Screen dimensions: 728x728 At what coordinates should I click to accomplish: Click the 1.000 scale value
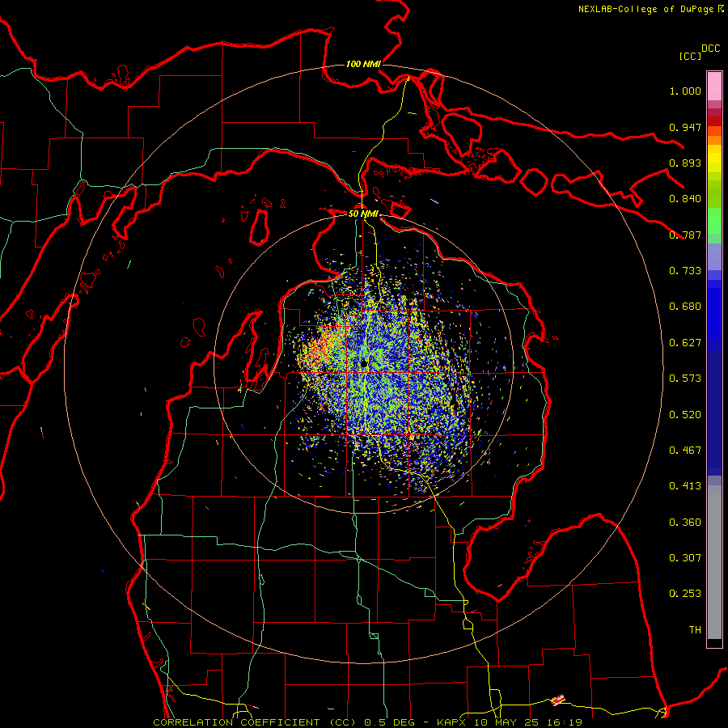pos(685,91)
